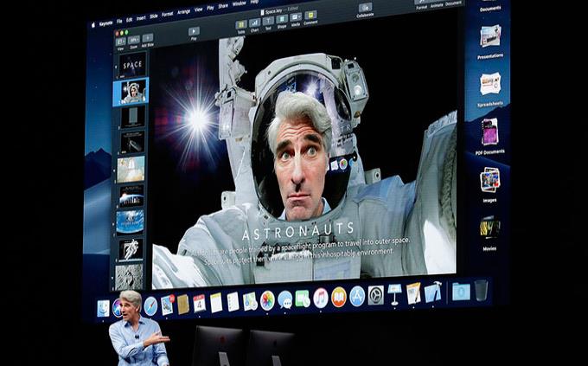Open the Edit menu

pyautogui.click(x=130, y=20)
